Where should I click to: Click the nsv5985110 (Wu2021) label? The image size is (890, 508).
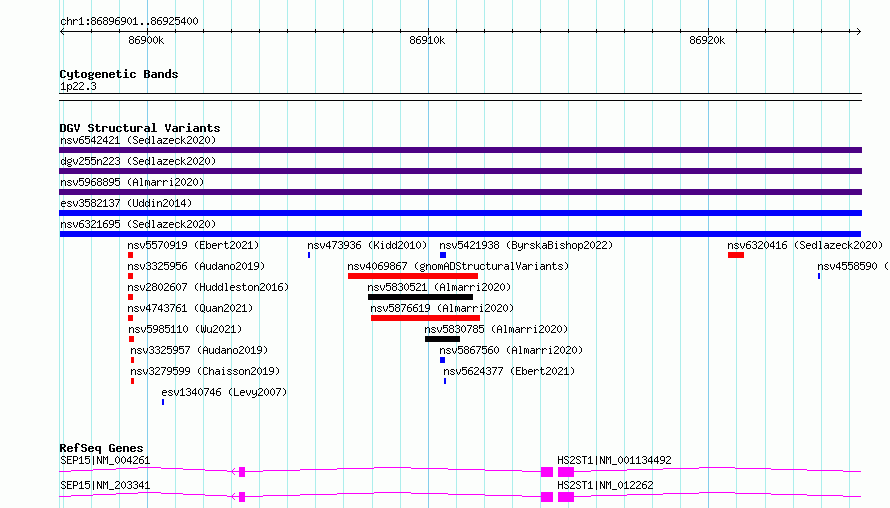click(185, 329)
